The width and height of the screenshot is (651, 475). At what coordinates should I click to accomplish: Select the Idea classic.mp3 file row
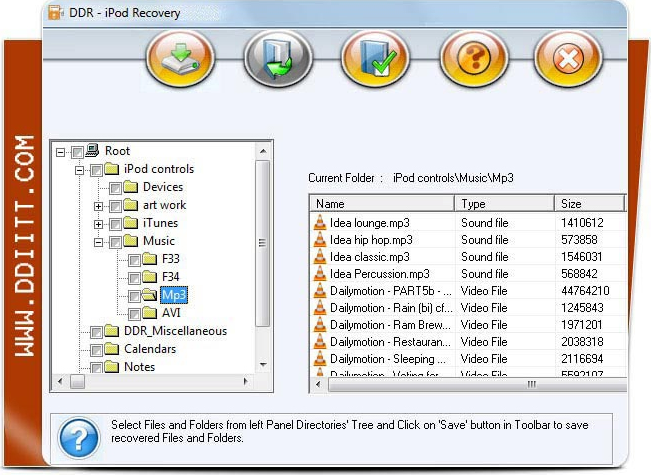pos(370,257)
